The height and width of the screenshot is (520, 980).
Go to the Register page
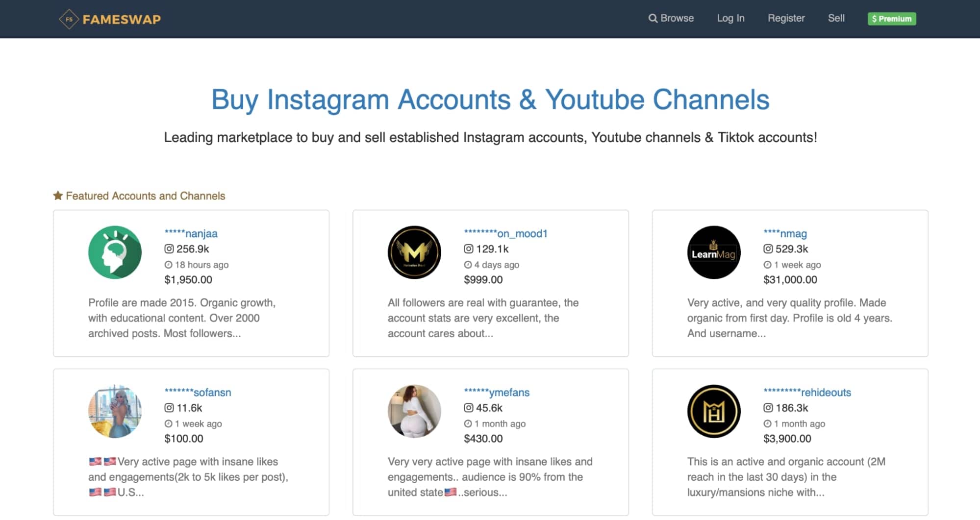coord(786,18)
